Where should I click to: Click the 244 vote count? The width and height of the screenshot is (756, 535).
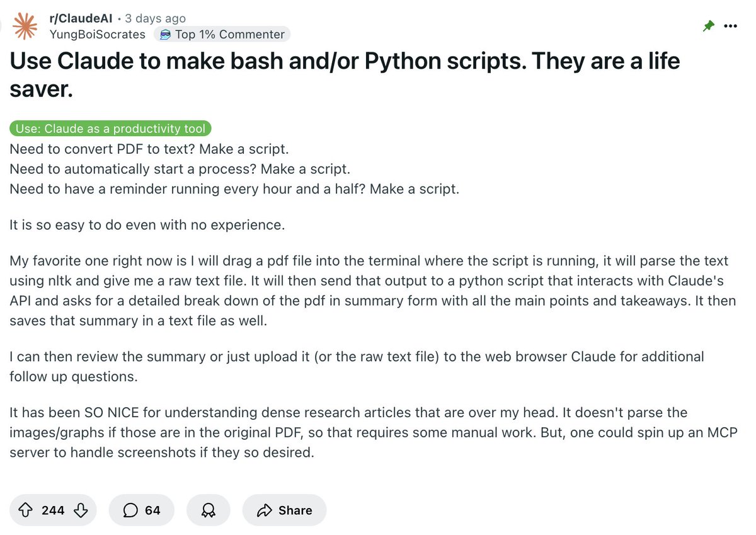53,510
